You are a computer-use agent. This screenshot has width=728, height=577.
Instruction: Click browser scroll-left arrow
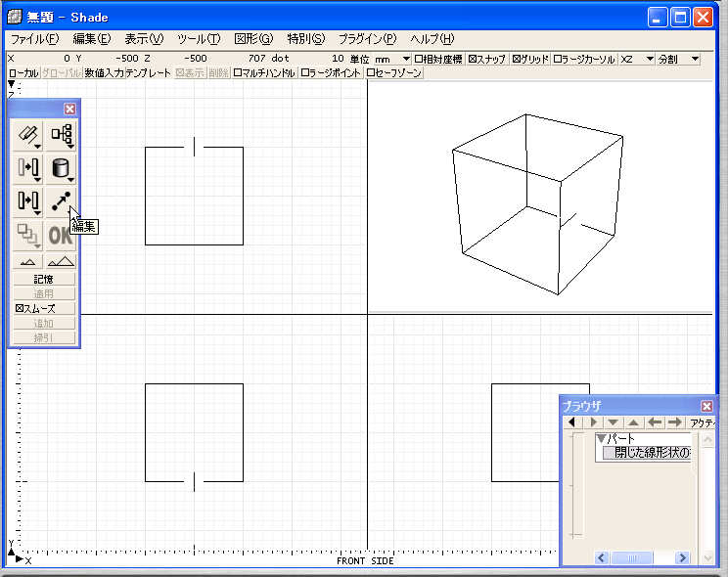[x=602, y=557]
